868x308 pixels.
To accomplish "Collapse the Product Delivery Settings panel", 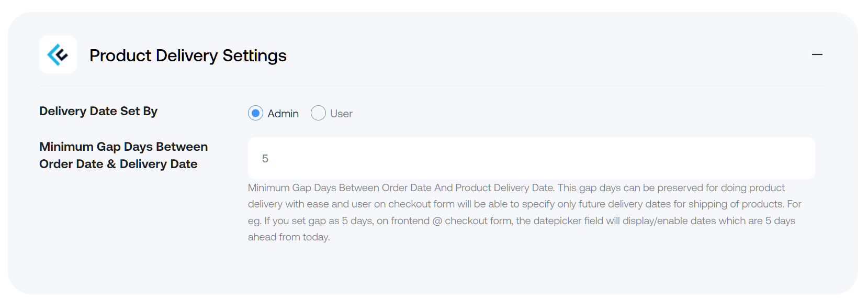I will (x=817, y=54).
